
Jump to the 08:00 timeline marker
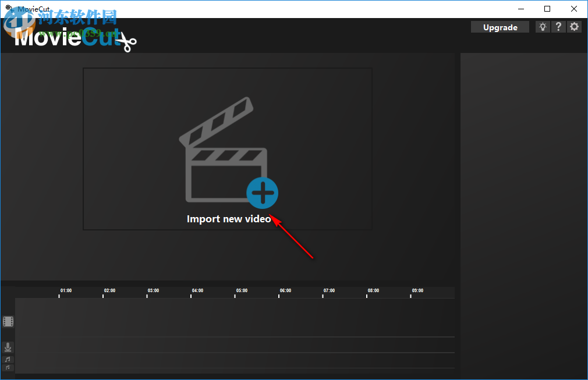(x=374, y=291)
